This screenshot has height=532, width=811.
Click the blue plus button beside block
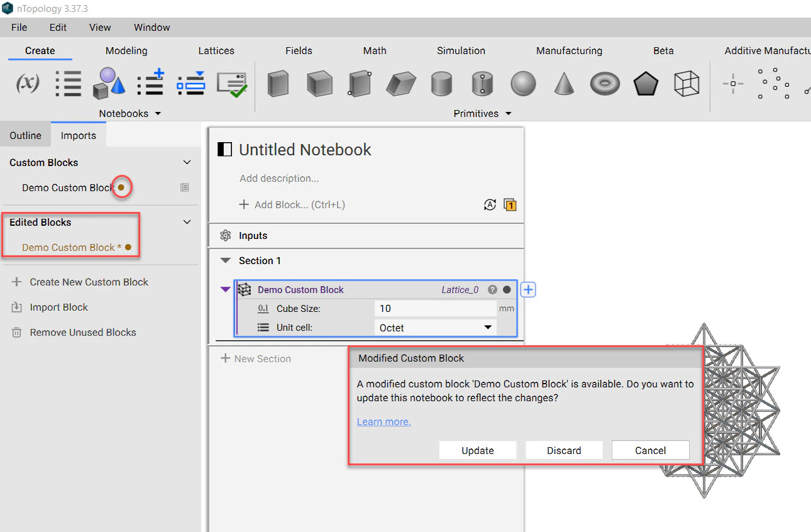click(x=529, y=290)
